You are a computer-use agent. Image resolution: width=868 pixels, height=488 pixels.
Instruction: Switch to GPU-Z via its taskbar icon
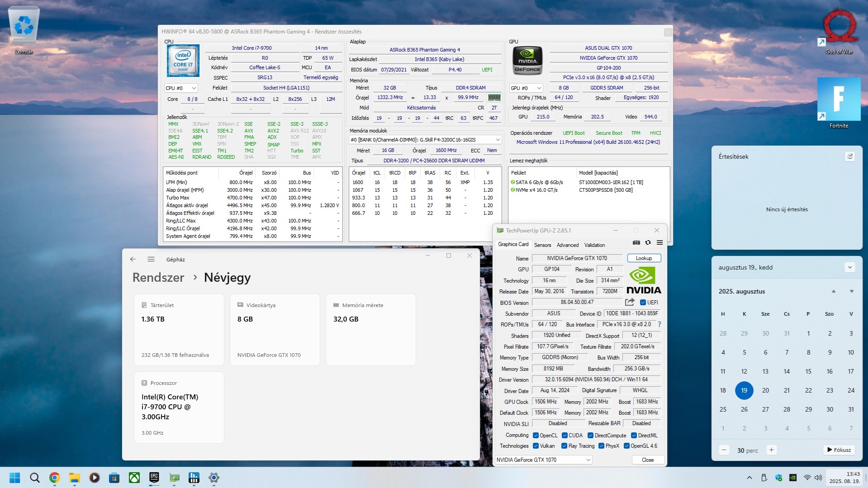[x=174, y=478]
